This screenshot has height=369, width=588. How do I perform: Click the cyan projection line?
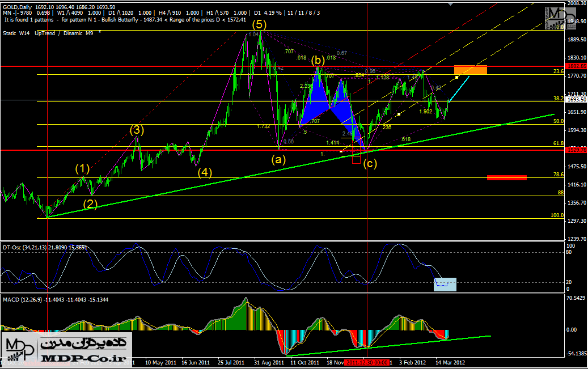[459, 88]
